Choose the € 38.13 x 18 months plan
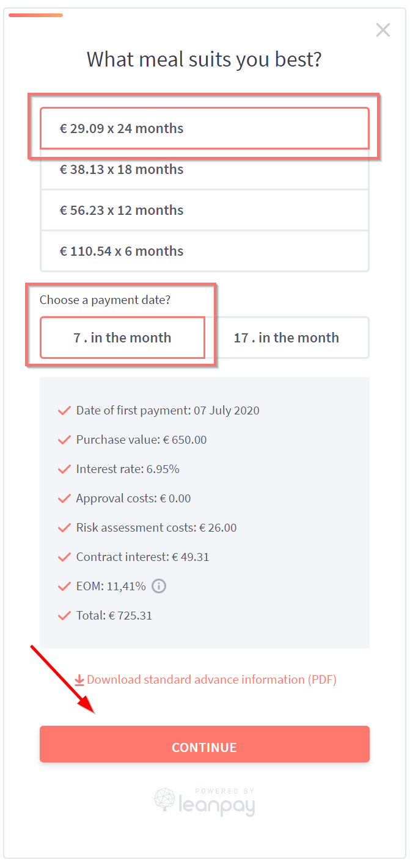This screenshot has height=868, width=410. click(205, 169)
